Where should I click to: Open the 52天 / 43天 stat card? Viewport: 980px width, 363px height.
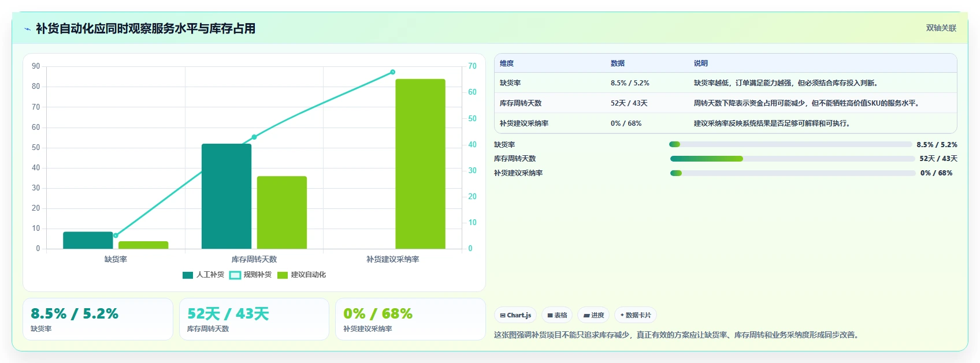(x=254, y=319)
